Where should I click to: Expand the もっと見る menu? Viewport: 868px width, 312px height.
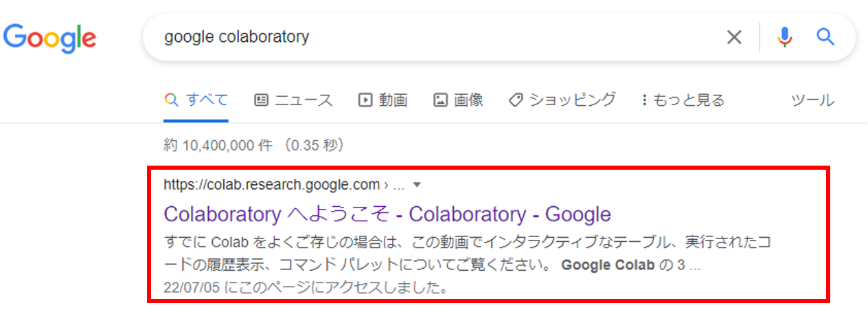[683, 100]
